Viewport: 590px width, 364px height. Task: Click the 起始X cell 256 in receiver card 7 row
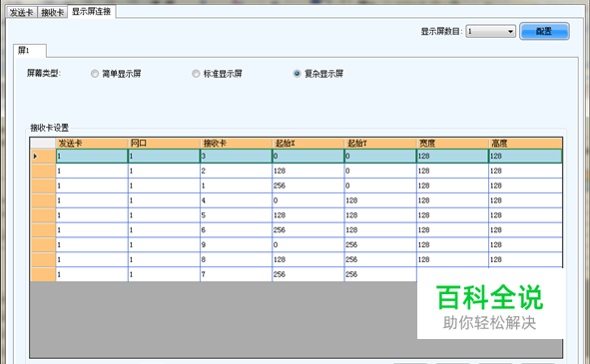click(x=308, y=274)
